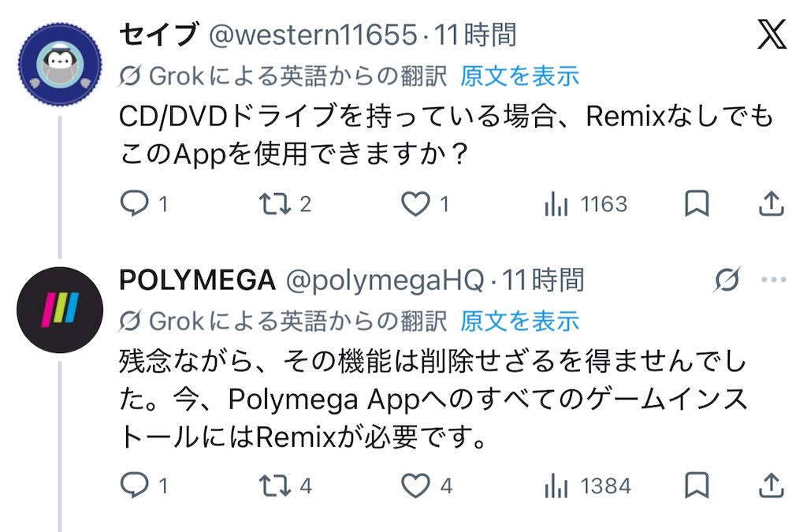807x532 pixels.
Task: Share the western11655 post
Action: point(771,203)
